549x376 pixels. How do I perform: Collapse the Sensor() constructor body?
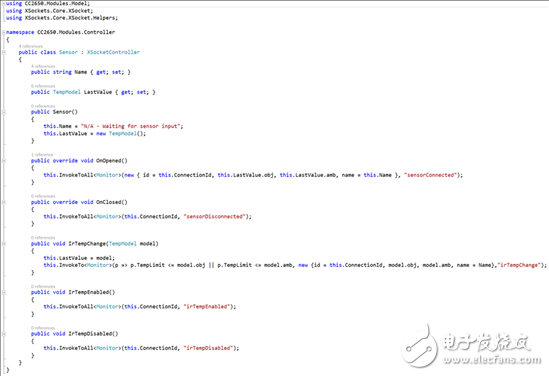point(4,112)
